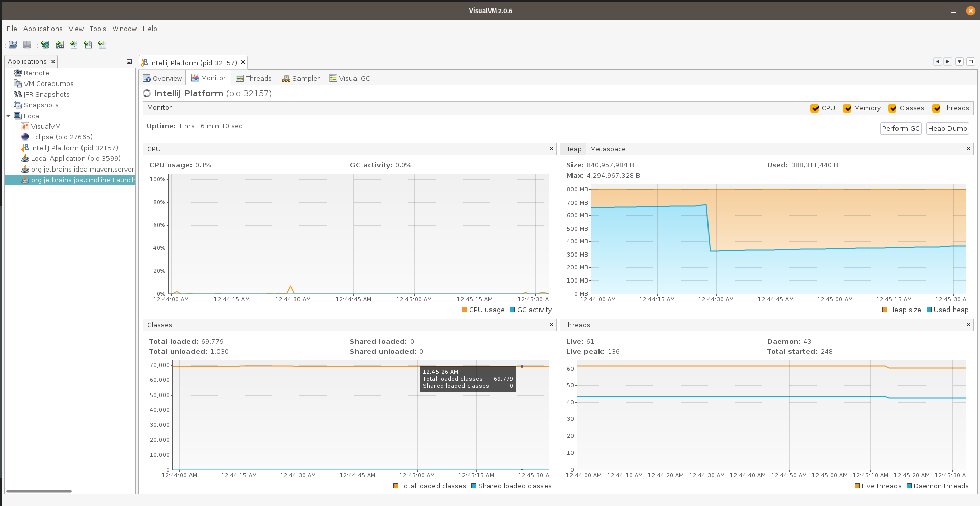
Task: Open the Tools menu
Action: (98, 29)
